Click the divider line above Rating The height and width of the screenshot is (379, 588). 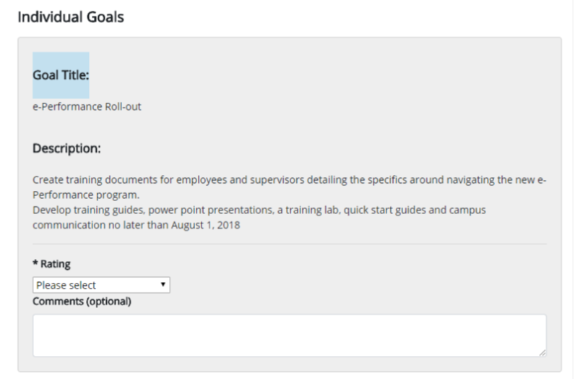click(x=289, y=244)
